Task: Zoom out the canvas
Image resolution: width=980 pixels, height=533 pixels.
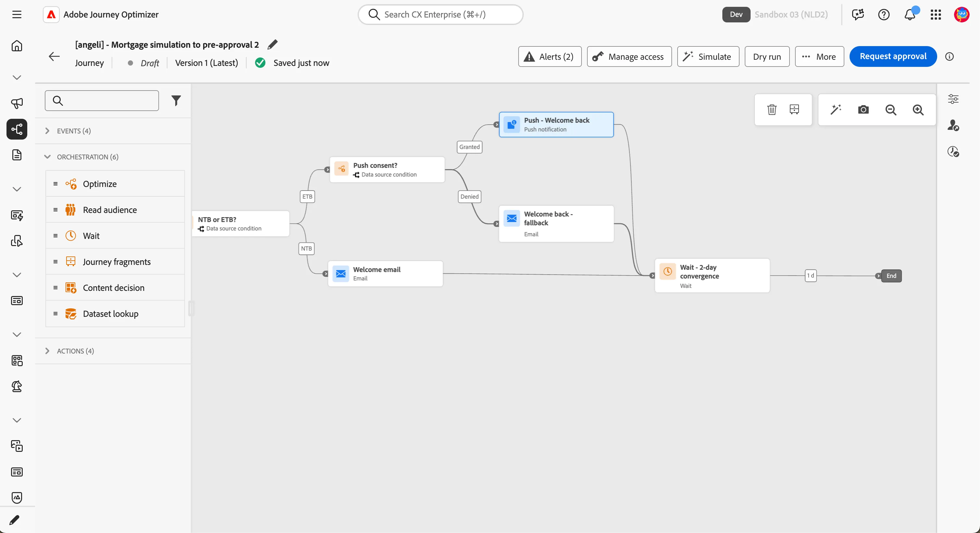Action: pos(890,110)
